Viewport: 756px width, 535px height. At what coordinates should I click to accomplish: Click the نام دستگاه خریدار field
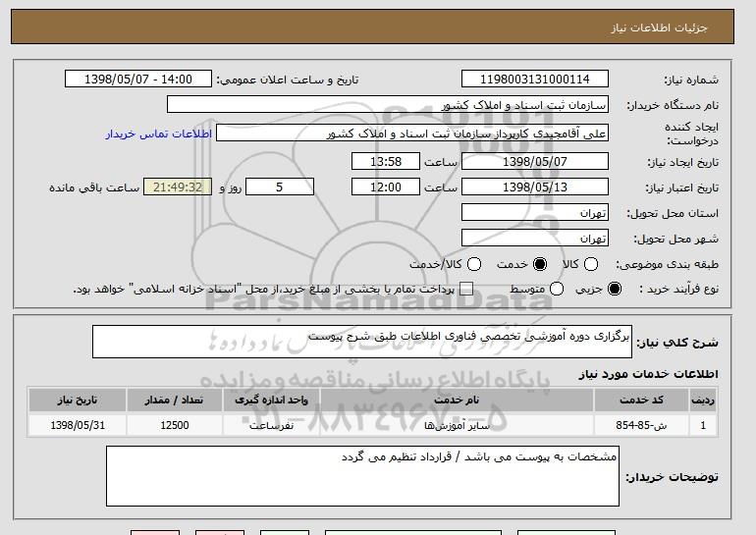(x=388, y=105)
